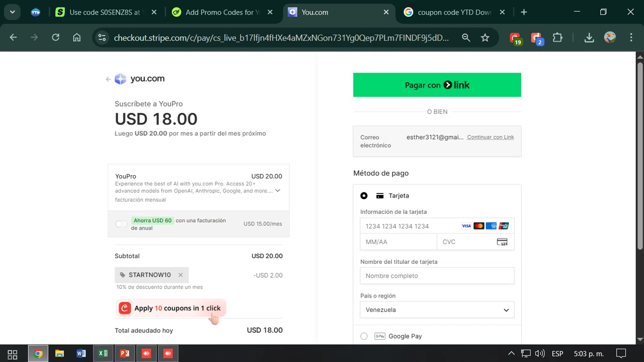Open a new browser tab
This screenshot has width=644, height=362.
(524, 12)
